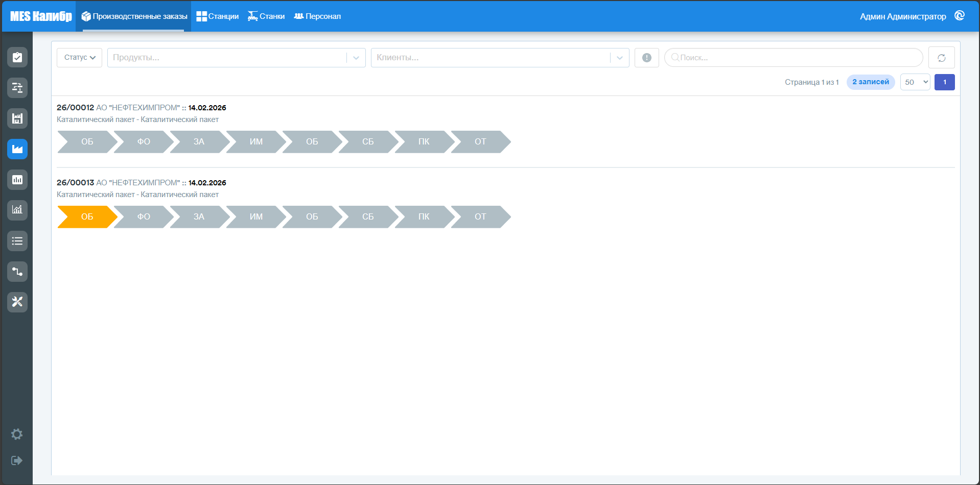Select ЗА step of order 26/00013
The width and height of the screenshot is (980, 485).
199,217
